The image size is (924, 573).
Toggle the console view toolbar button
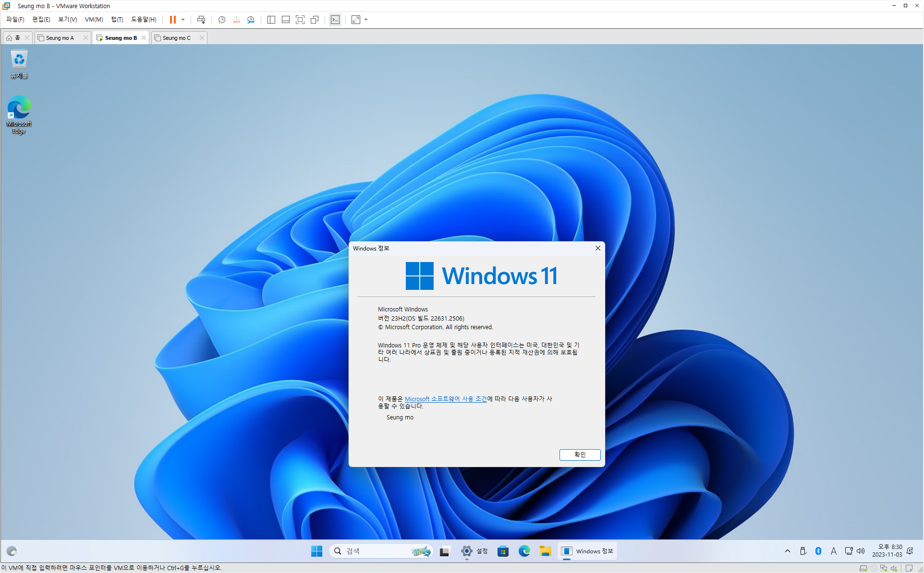[x=335, y=20]
